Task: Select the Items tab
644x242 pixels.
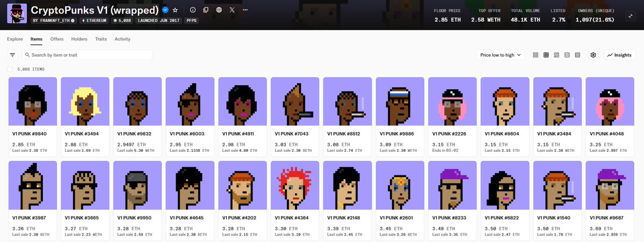Action: coord(36,39)
